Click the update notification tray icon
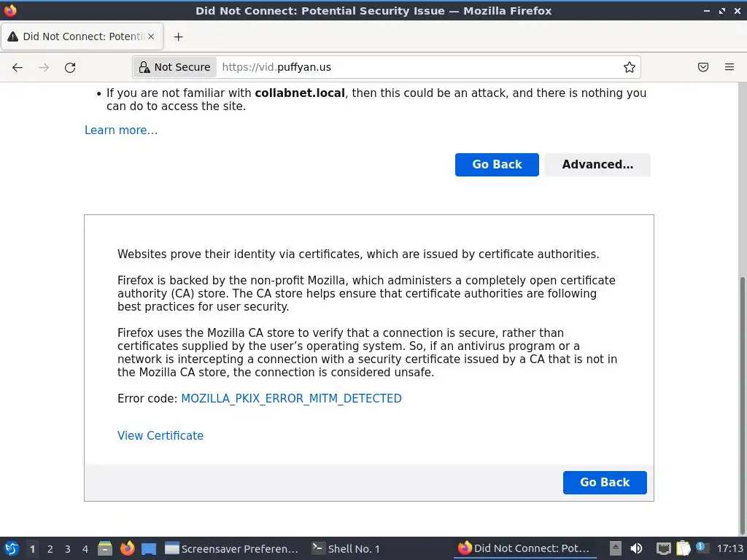Viewport: 747px width, 560px height. click(x=702, y=548)
